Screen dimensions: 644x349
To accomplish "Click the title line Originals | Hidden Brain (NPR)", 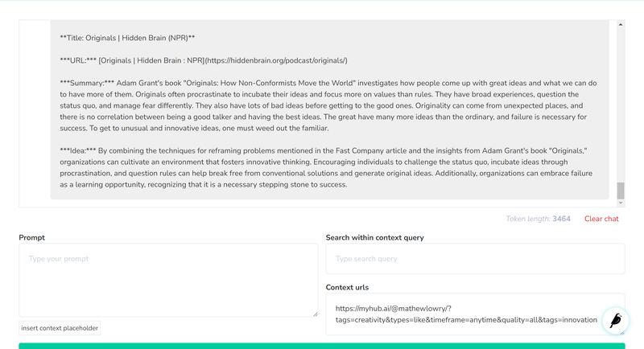I will tap(127, 38).
